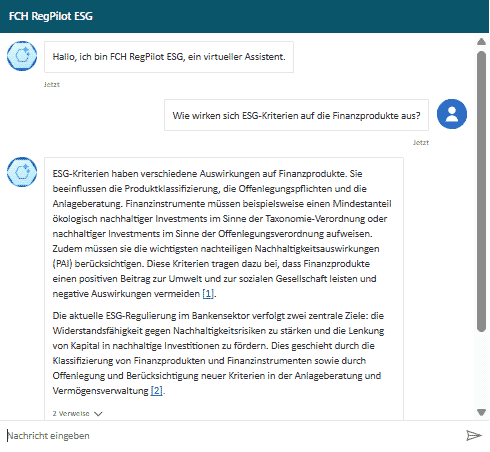Click the scrollbar down arrow

point(481,413)
